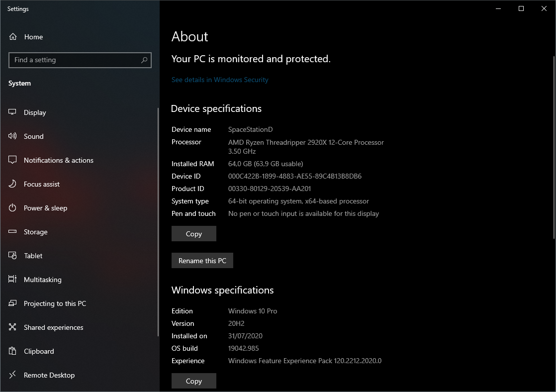Click the Tablet icon in sidebar
The height and width of the screenshot is (392, 556).
pyautogui.click(x=13, y=256)
